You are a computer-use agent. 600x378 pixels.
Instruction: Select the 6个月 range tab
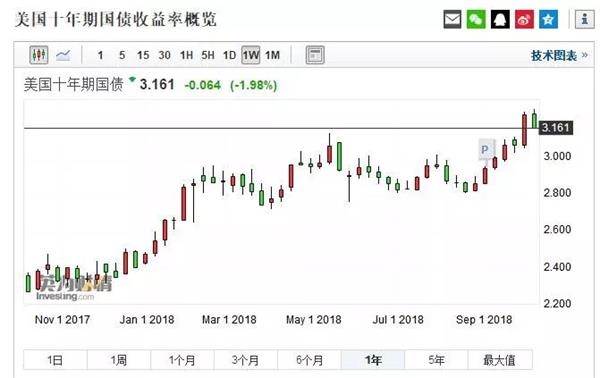[309, 360]
